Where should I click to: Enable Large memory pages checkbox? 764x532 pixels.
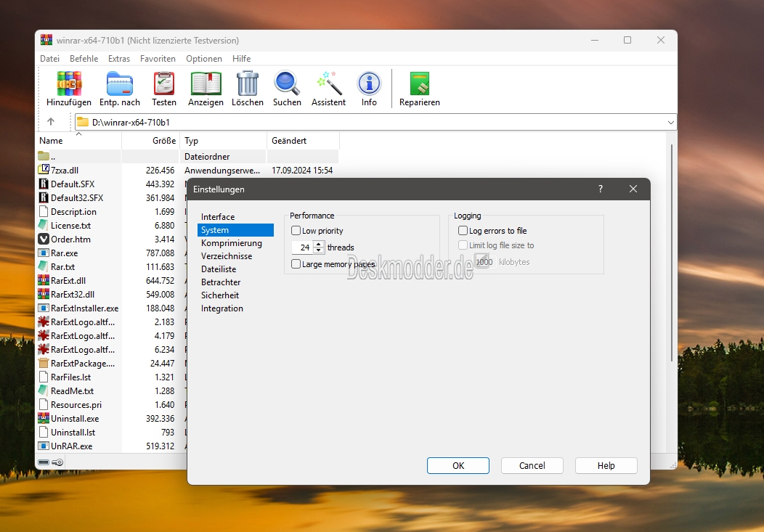(x=296, y=263)
